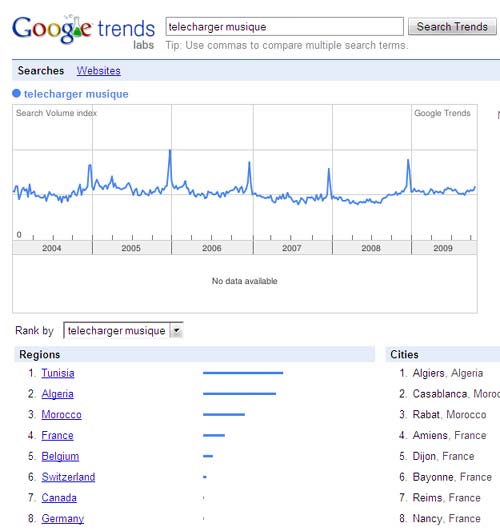Open the Morocco region link
Viewport: 500px width, 531px height.
click(x=61, y=415)
